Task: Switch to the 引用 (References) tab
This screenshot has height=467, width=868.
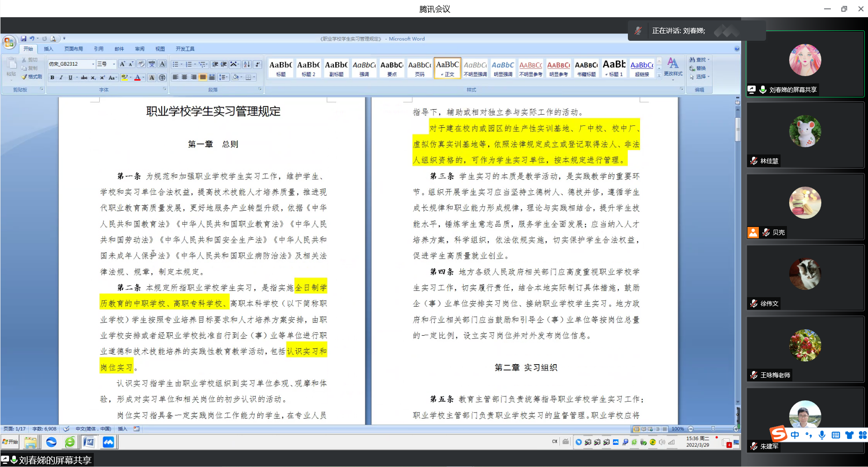Action: pos(98,49)
